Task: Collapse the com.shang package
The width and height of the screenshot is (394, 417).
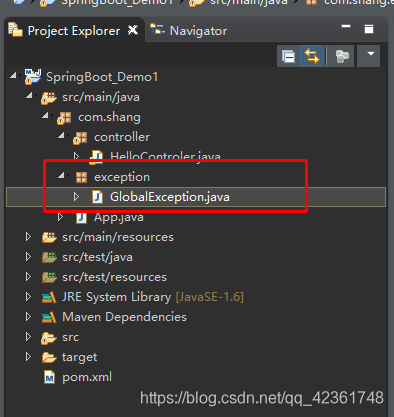Action: 45,115
